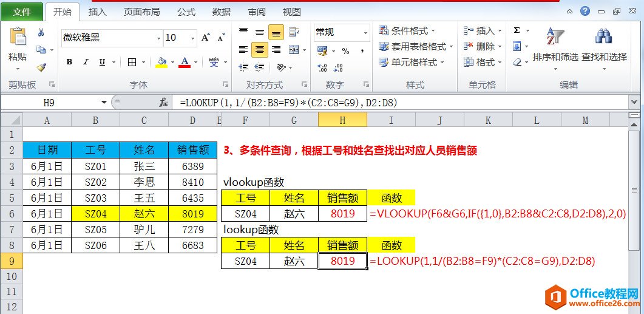This screenshot has width=644, height=314.
Task: Align text left
Action: click(x=243, y=49)
